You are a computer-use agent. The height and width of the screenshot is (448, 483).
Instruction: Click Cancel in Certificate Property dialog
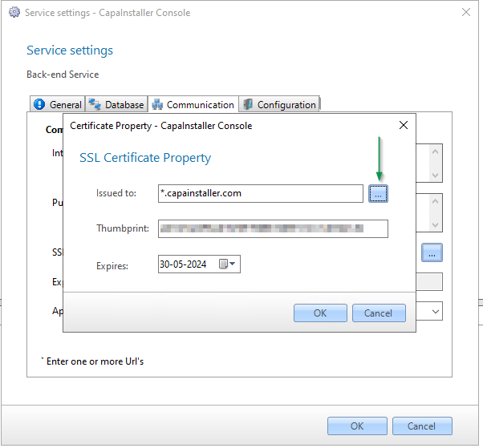[x=379, y=313]
